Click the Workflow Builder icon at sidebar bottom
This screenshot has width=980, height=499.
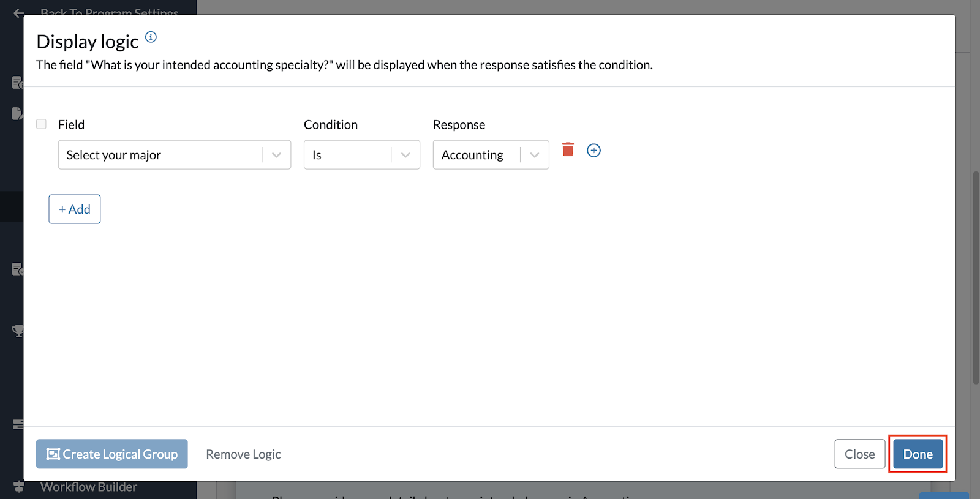pyautogui.click(x=17, y=487)
